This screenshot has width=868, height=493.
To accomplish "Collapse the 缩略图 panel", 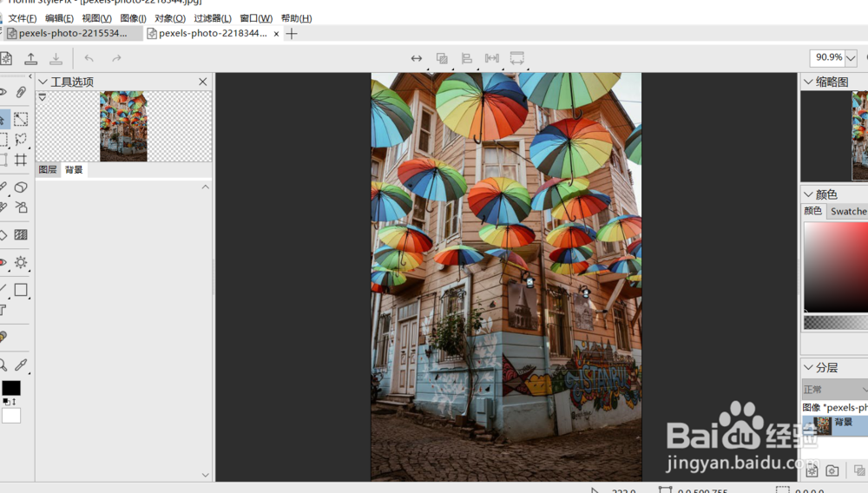I will [808, 82].
